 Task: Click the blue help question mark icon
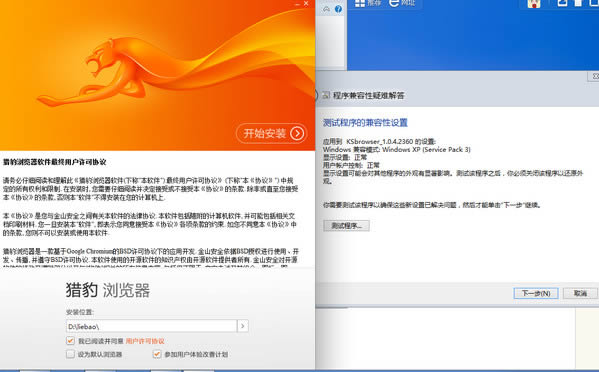[x=338, y=9]
